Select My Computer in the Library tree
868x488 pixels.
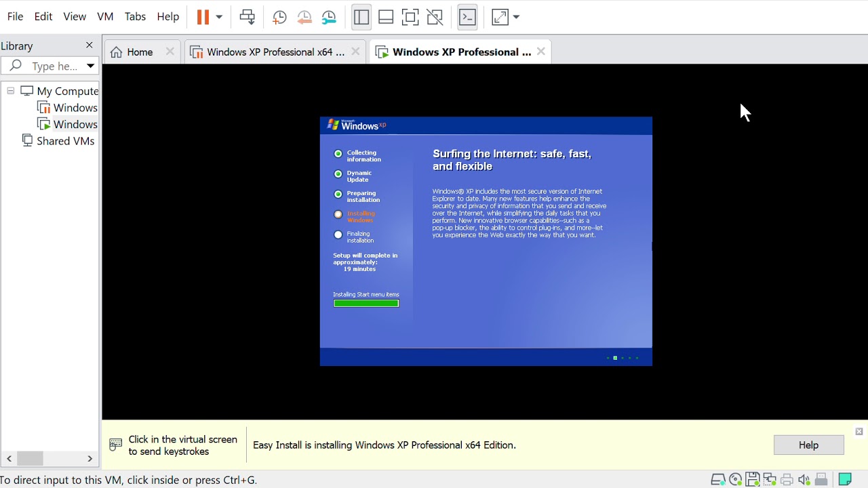(59, 91)
